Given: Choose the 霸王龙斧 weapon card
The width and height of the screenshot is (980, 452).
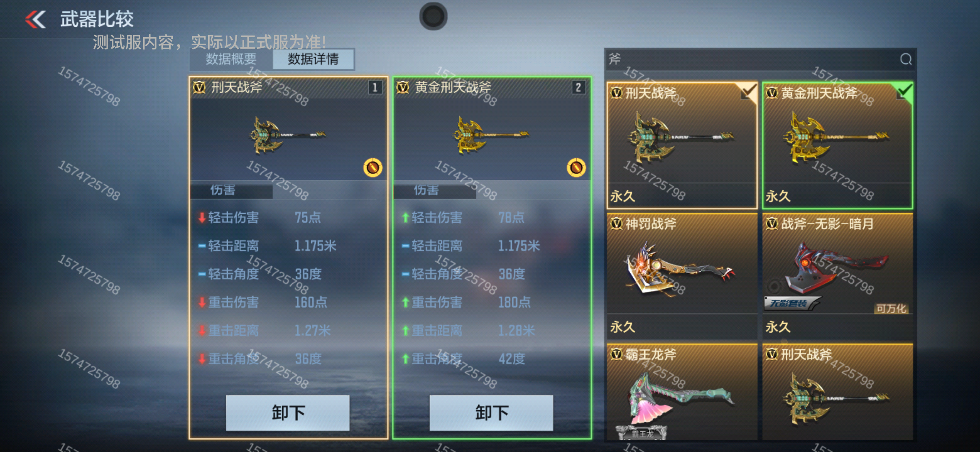Looking at the screenshot, I should tap(682, 392).
